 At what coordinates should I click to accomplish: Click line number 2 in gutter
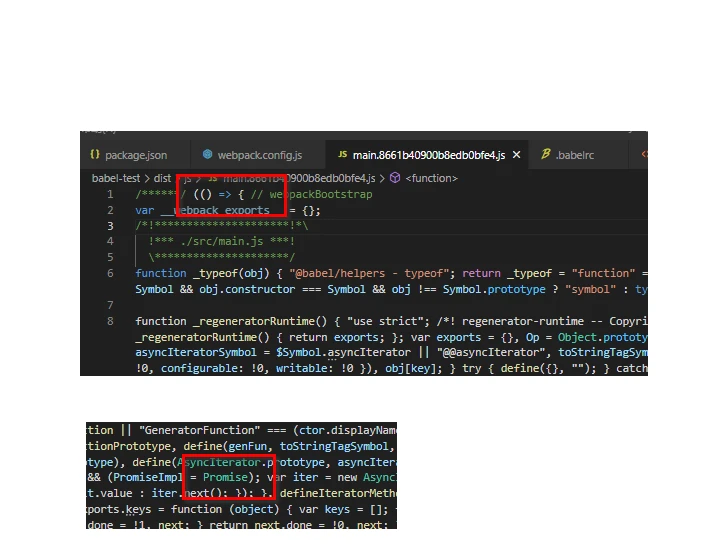[110, 210]
